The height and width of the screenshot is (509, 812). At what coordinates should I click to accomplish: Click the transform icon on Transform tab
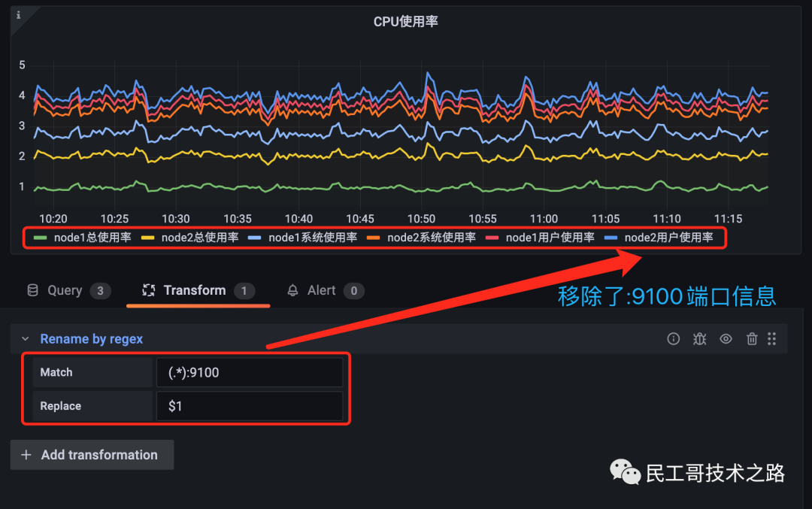[x=149, y=290]
